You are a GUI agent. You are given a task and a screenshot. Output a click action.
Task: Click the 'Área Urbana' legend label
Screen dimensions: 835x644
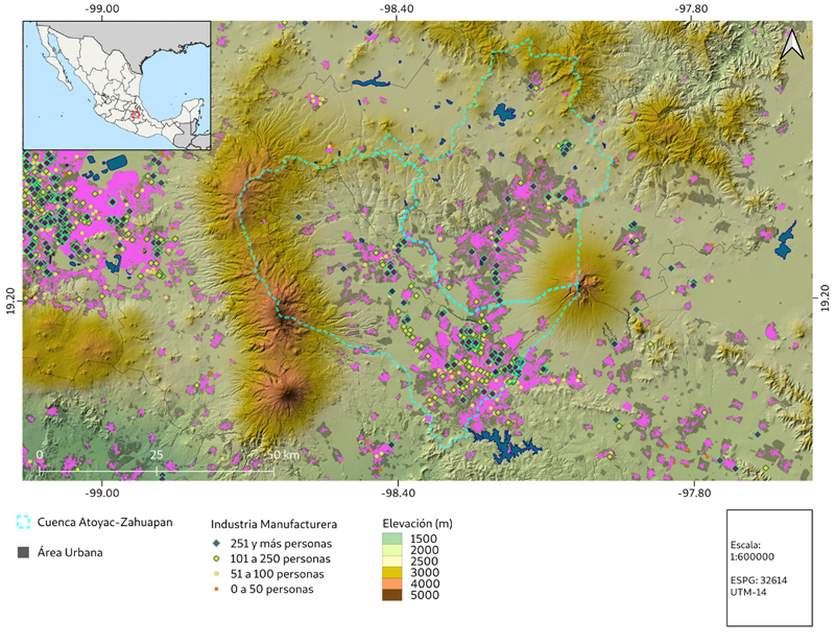click(71, 553)
